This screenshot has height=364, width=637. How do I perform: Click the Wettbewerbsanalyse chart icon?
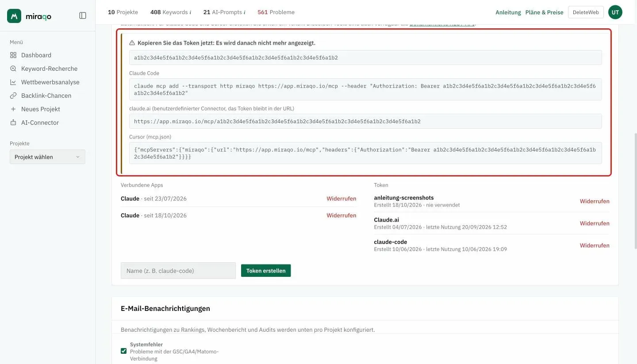click(13, 82)
